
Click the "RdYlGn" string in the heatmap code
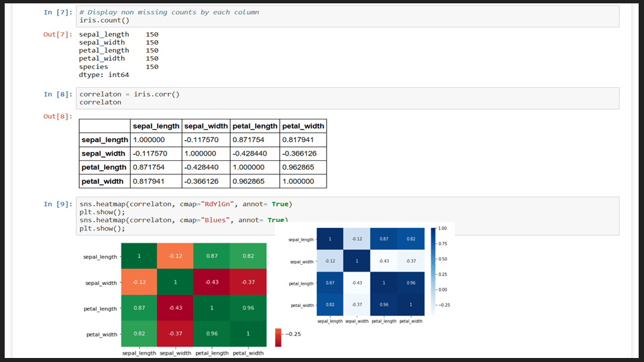tap(217, 204)
